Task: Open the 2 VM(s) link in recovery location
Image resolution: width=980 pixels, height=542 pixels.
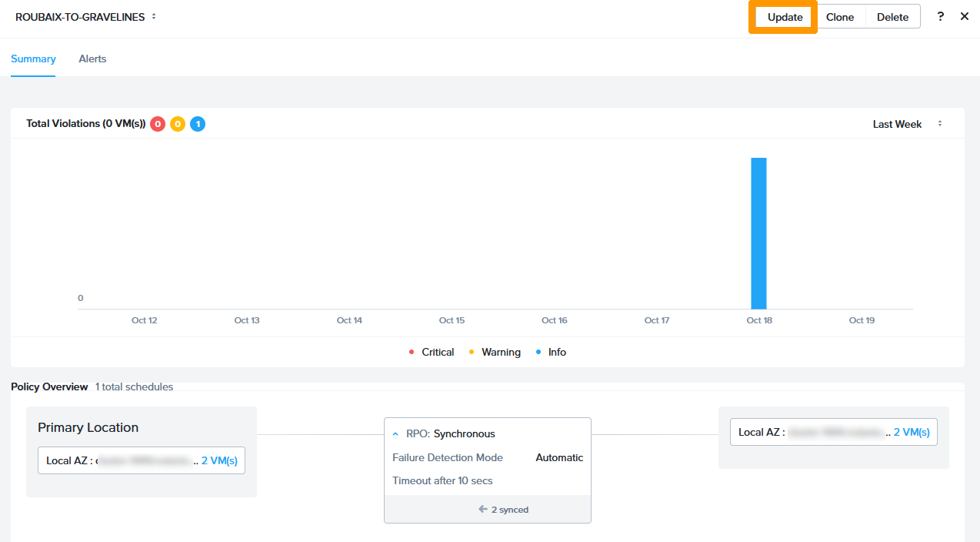Action: (912, 432)
